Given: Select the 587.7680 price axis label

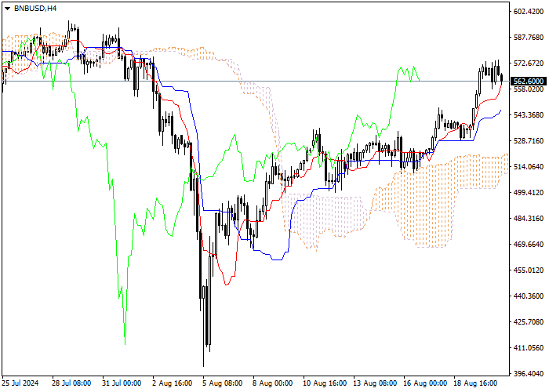Looking at the screenshot, I should (529, 38).
